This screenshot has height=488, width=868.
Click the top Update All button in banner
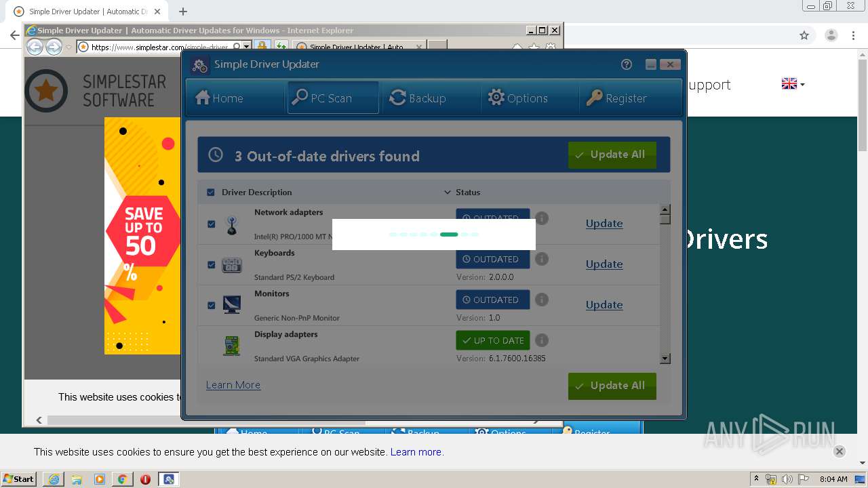point(612,155)
